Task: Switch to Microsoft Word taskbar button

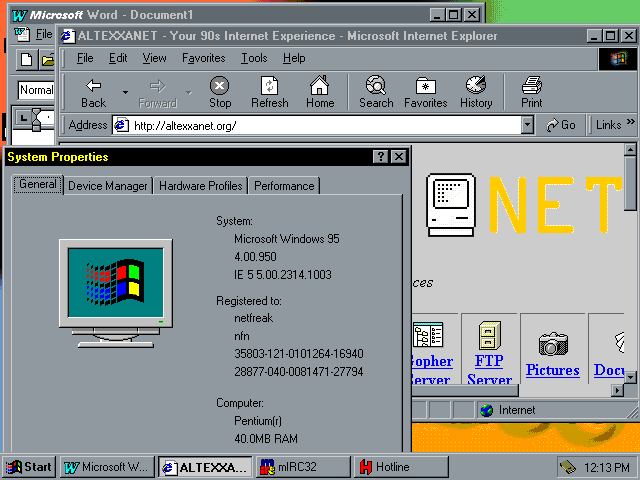Action: point(107,467)
